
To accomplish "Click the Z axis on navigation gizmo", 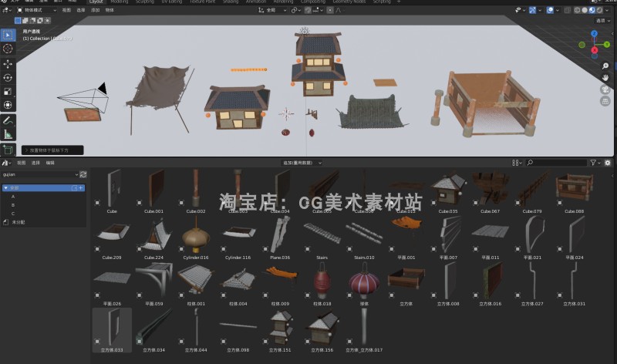I will [x=594, y=34].
